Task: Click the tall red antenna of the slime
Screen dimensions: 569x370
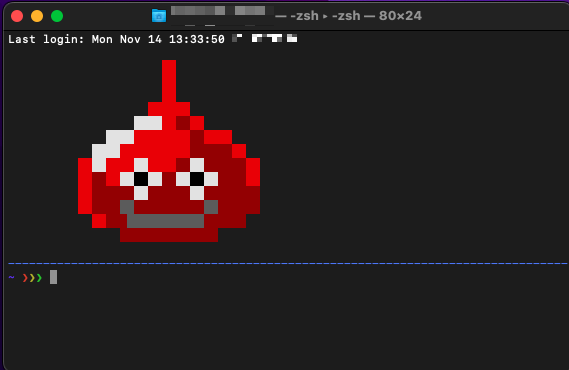Action: pyautogui.click(x=169, y=81)
